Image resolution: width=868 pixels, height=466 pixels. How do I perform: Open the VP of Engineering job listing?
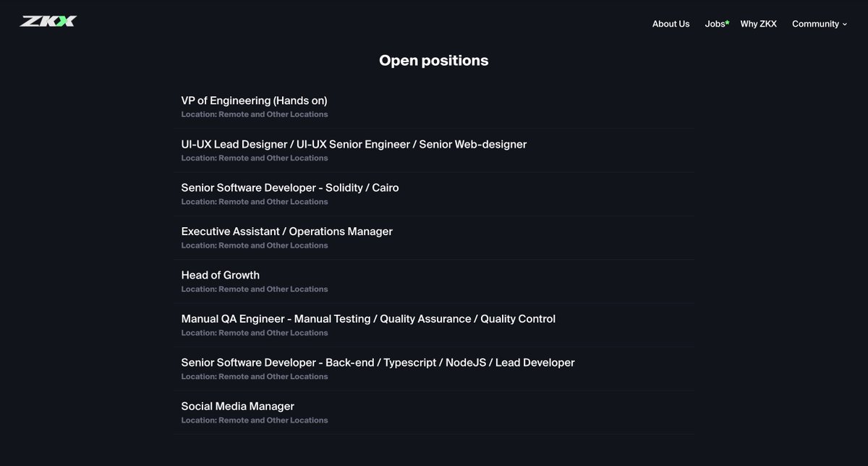(254, 100)
